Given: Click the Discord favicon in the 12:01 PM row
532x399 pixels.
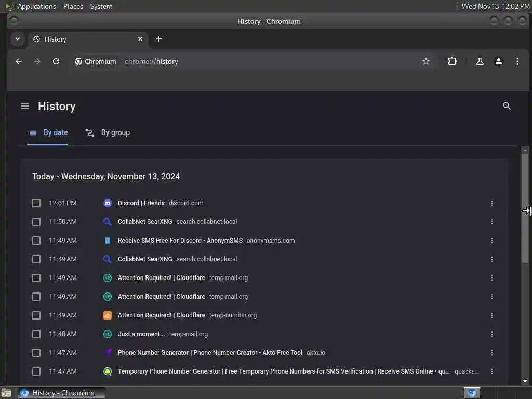Looking at the screenshot, I should (x=107, y=203).
